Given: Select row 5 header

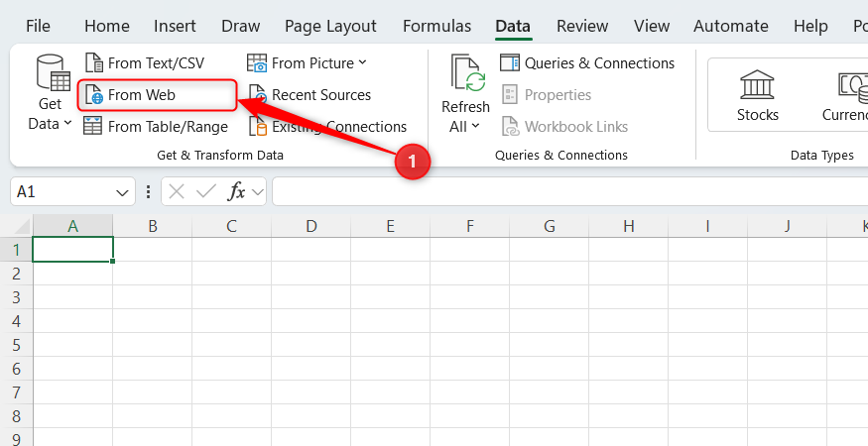Looking at the screenshot, I should [x=17, y=345].
